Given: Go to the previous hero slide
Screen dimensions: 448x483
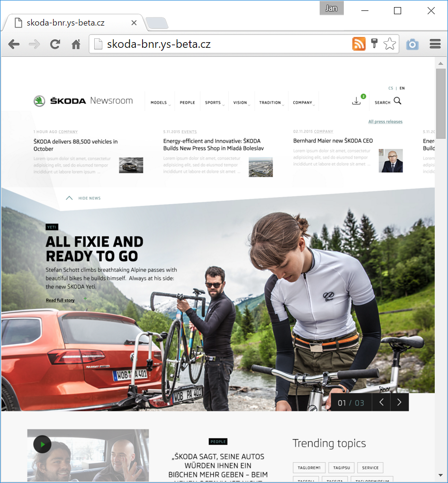Looking at the screenshot, I should 381,402.
